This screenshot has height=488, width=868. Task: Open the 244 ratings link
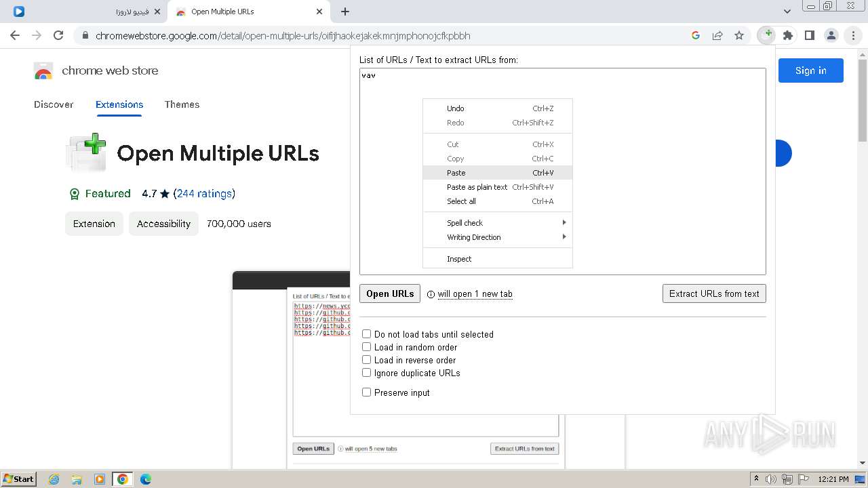click(204, 194)
